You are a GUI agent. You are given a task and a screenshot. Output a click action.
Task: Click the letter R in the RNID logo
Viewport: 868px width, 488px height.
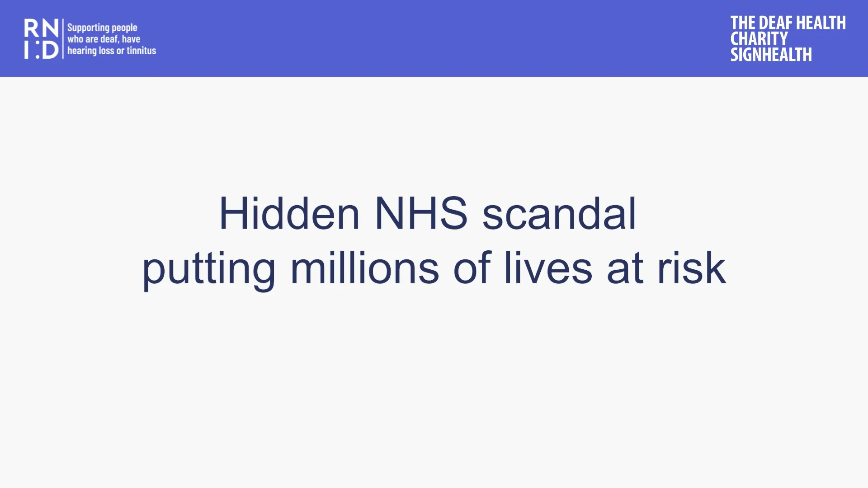[31, 28]
